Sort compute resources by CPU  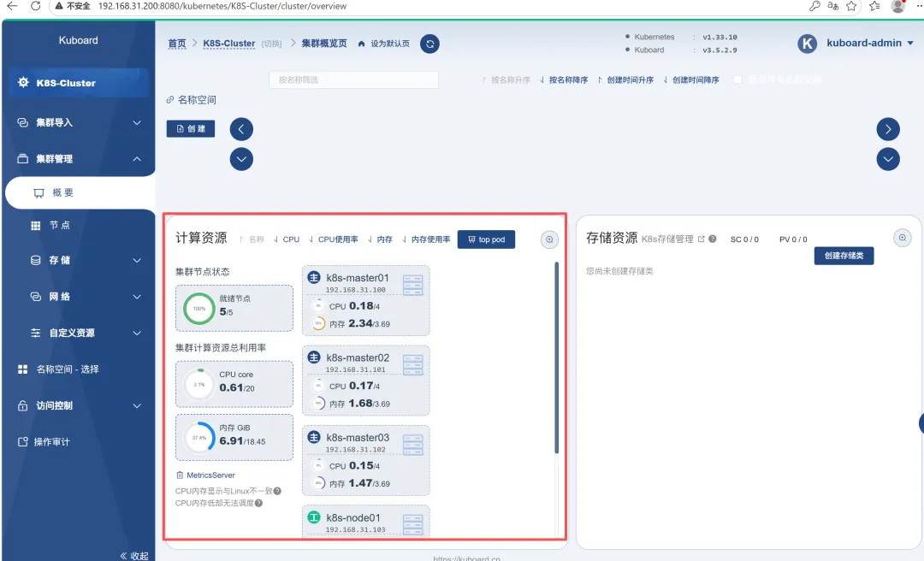(287, 239)
